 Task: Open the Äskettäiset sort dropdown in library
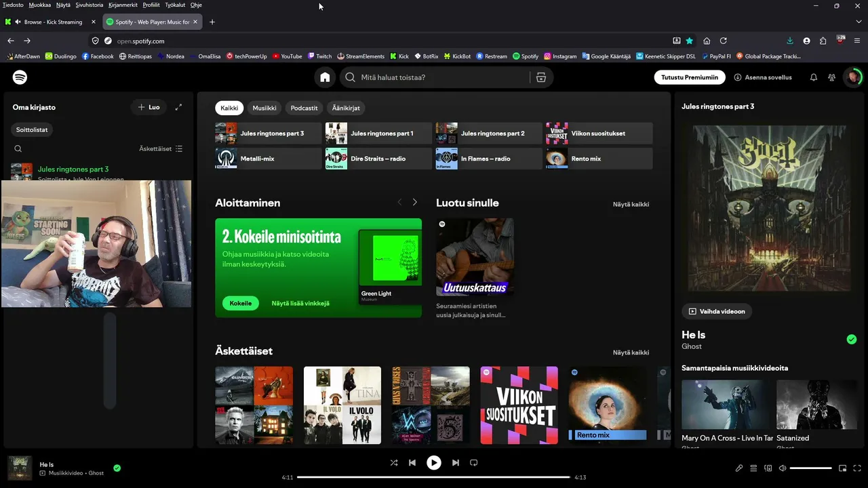tap(161, 148)
